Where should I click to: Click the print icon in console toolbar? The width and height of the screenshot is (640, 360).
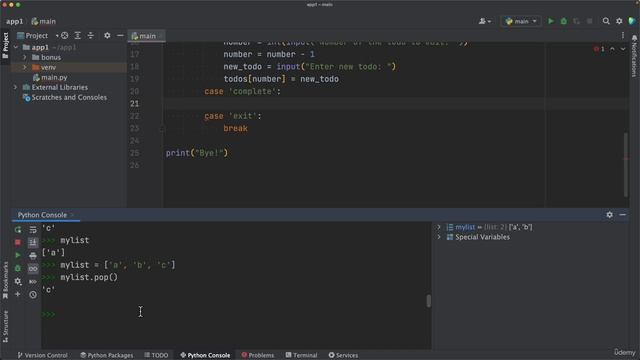tap(33, 256)
